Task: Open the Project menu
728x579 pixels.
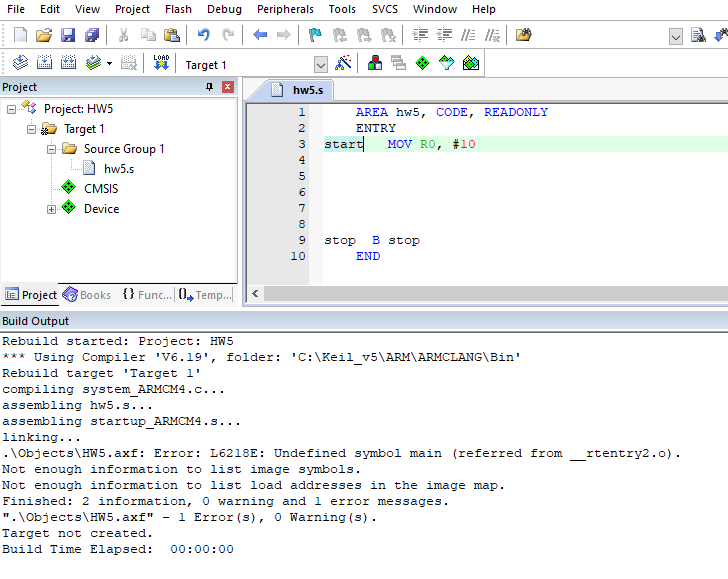Action: (132, 9)
